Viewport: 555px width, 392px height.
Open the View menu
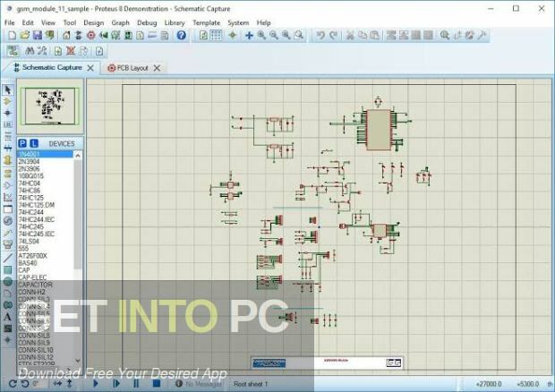click(x=48, y=22)
